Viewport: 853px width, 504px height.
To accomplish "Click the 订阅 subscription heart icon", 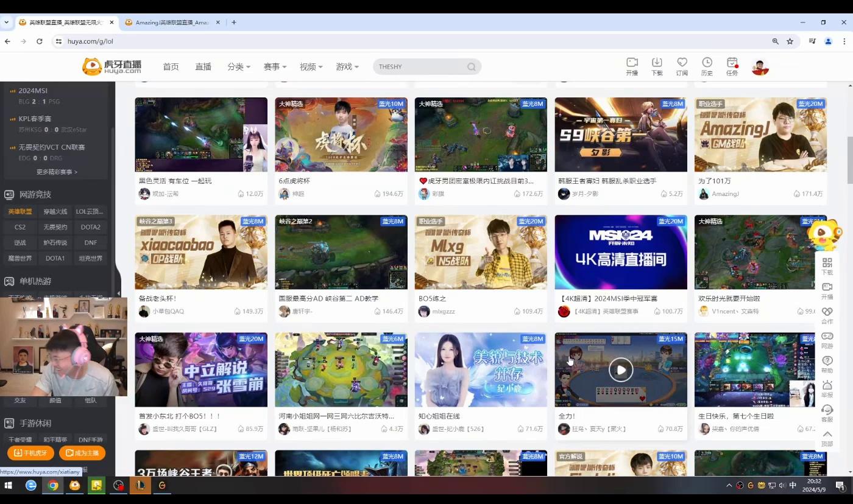I will 682,63.
